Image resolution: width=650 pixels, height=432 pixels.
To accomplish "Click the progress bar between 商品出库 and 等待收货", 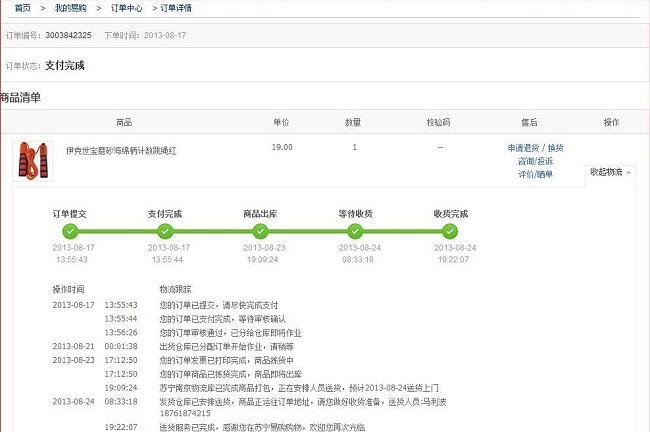I will tap(307, 231).
